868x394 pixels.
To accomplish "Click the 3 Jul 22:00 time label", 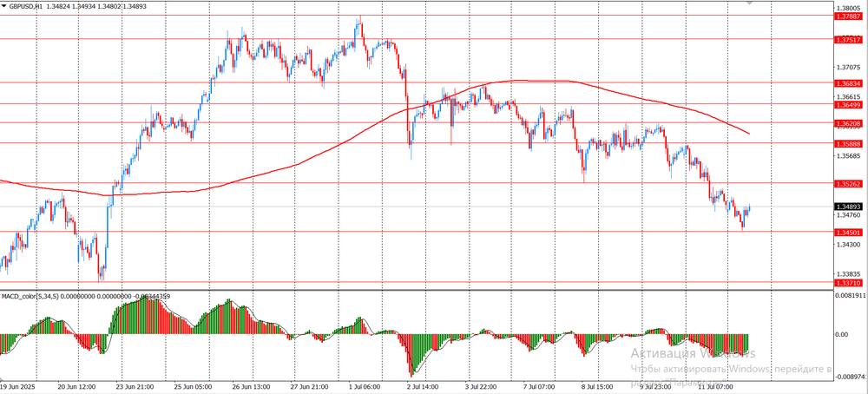I will [479, 385].
